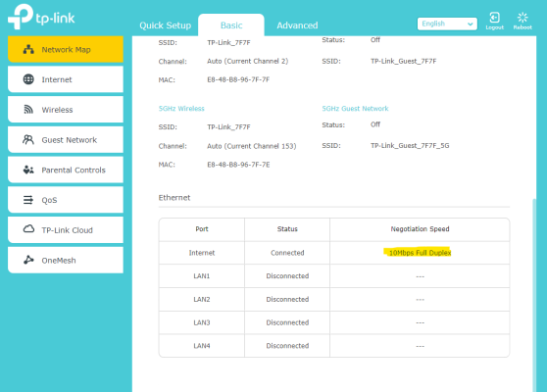This screenshot has height=392, width=547.
Task: Click the Internet globe icon
Action: 28,79
